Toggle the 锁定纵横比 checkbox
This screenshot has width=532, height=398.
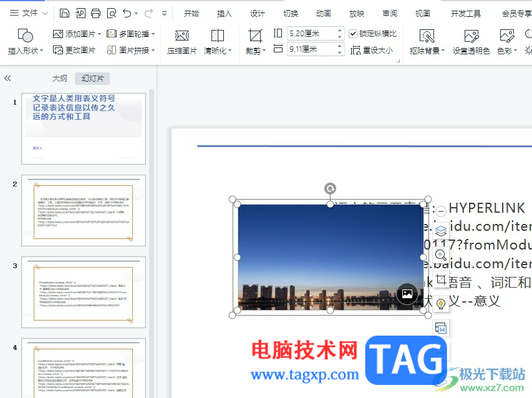(x=353, y=34)
